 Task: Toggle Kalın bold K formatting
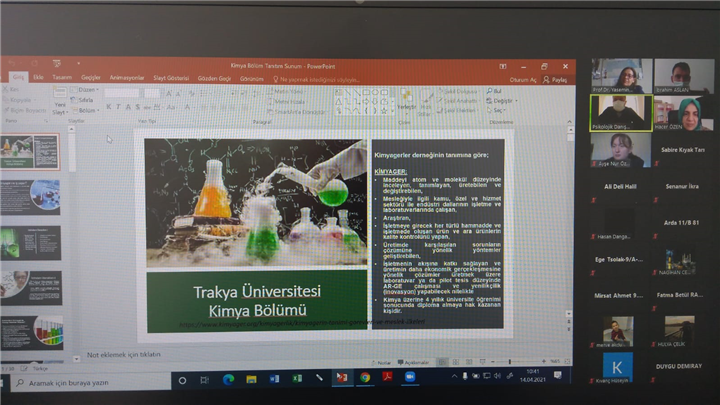click(108, 107)
